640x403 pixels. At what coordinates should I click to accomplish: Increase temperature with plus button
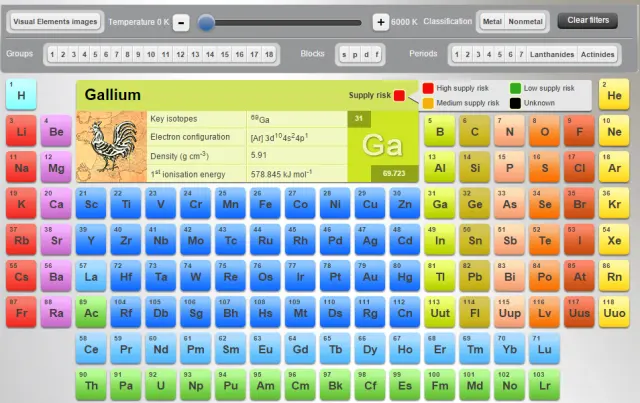click(x=380, y=22)
